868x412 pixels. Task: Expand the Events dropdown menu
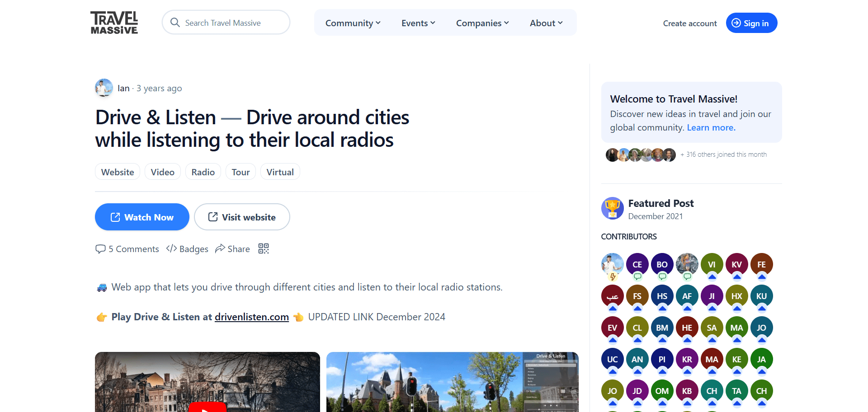pos(418,23)
